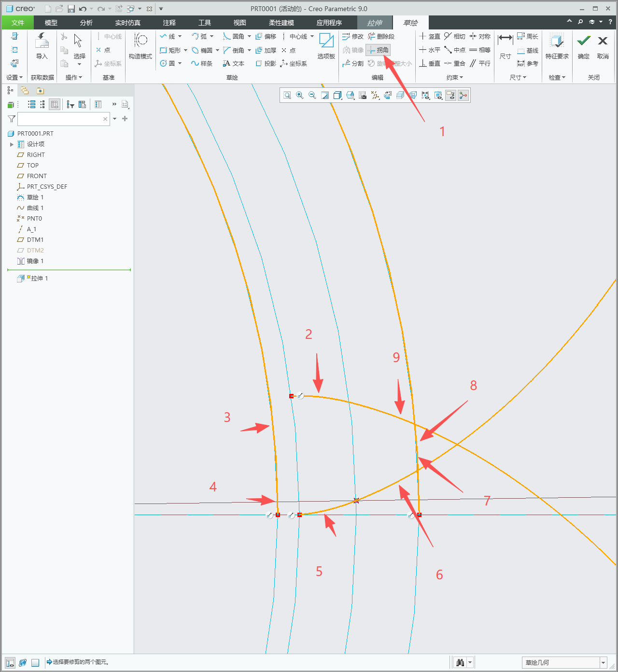Confirm the sketch with 确定 button
Viewport: 618px width, 672px height.
click(x=584, y=46)
